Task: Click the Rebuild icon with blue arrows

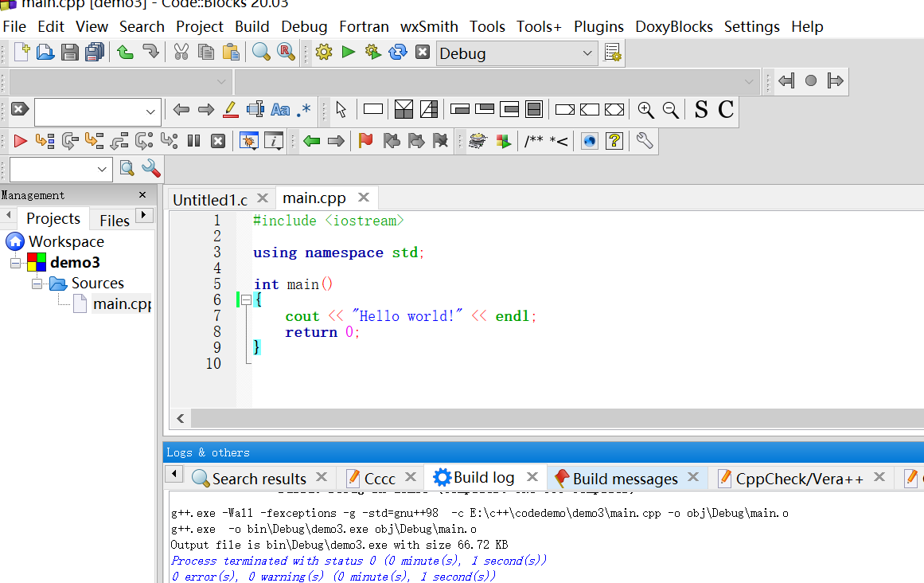Action: click(397, 53)
